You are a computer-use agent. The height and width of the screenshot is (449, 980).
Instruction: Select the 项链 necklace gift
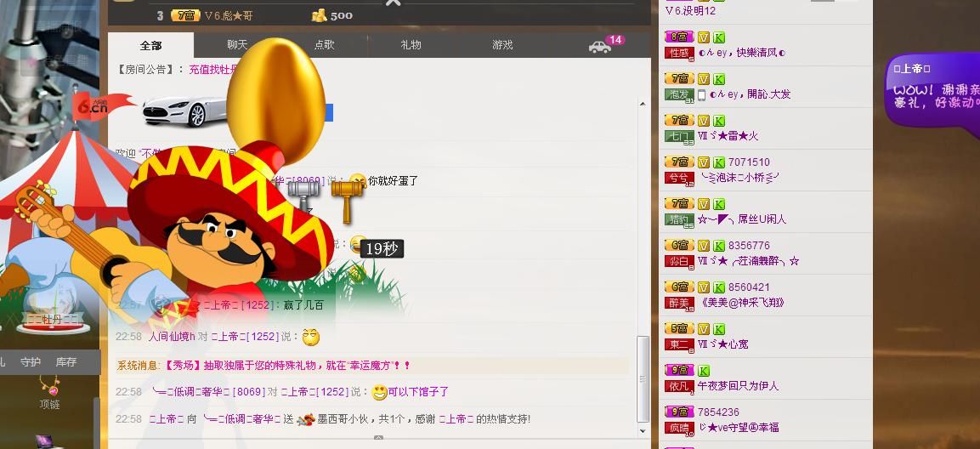(x=49, y=393)
